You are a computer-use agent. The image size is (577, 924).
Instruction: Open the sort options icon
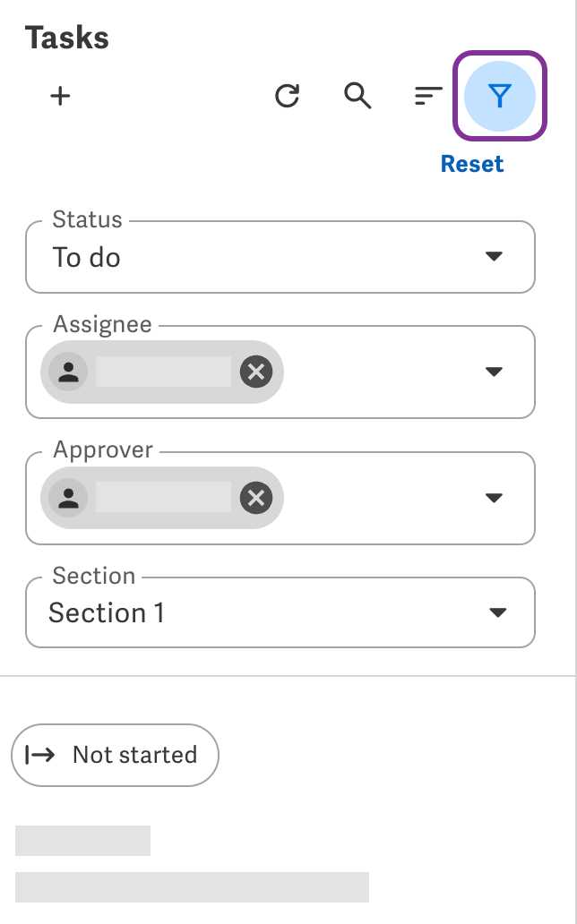pyautogui.click(x=428, y=96)
